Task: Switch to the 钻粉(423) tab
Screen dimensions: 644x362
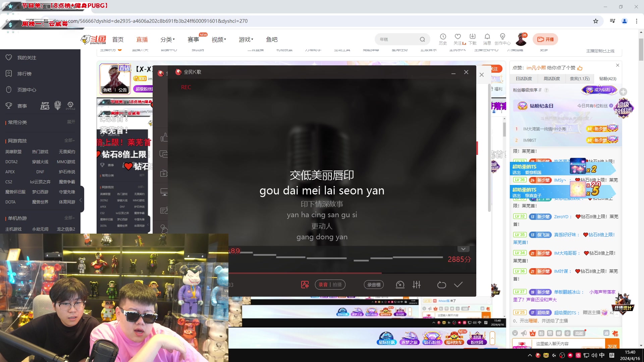Action: (608, 79)
